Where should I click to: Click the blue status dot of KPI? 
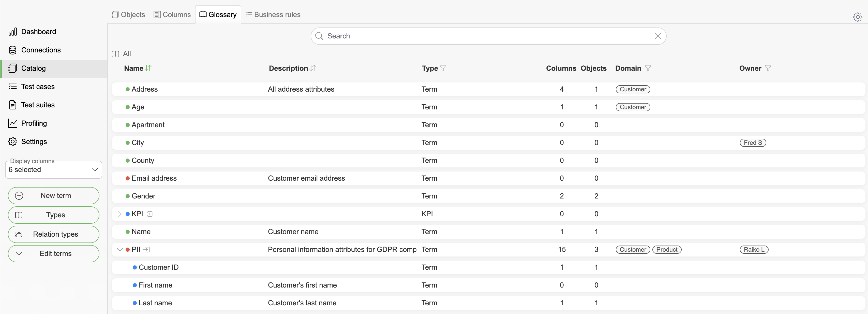point(128,214)
